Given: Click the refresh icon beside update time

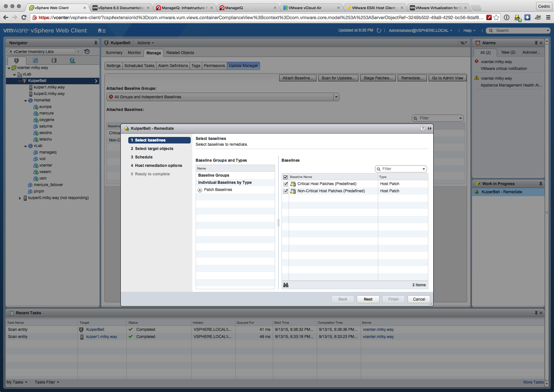Looking at the screenshot, I should [x=379, y=31].
